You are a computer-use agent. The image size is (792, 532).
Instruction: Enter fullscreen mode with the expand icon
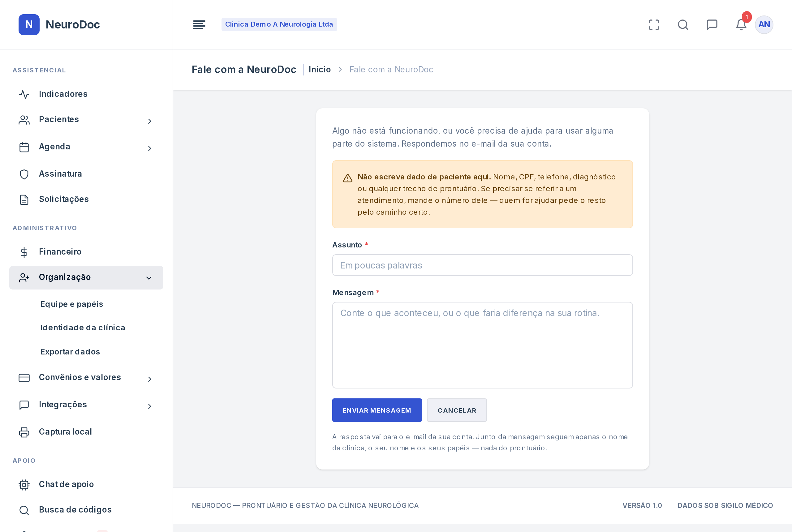click(x=654, y=24)
